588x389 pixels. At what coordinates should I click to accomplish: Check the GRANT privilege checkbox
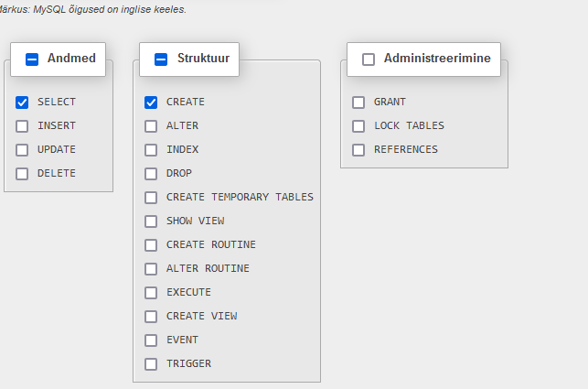point(358,103)
